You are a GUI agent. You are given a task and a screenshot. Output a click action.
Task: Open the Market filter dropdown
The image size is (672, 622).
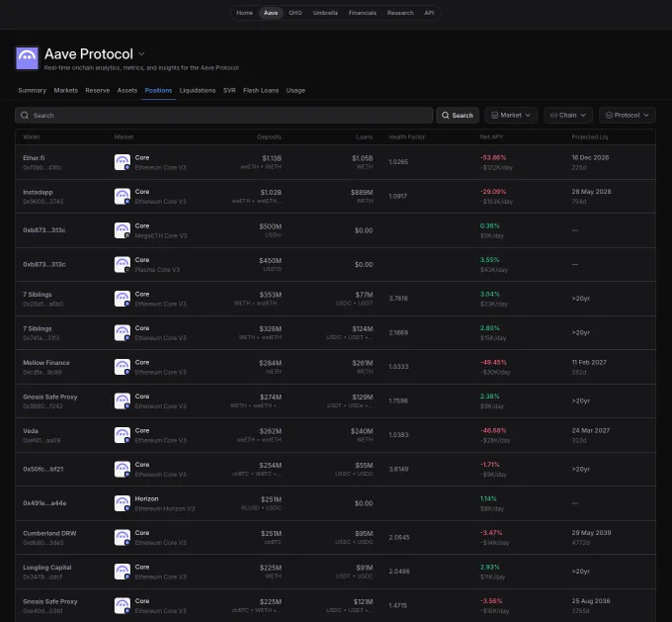click(511, 116)
